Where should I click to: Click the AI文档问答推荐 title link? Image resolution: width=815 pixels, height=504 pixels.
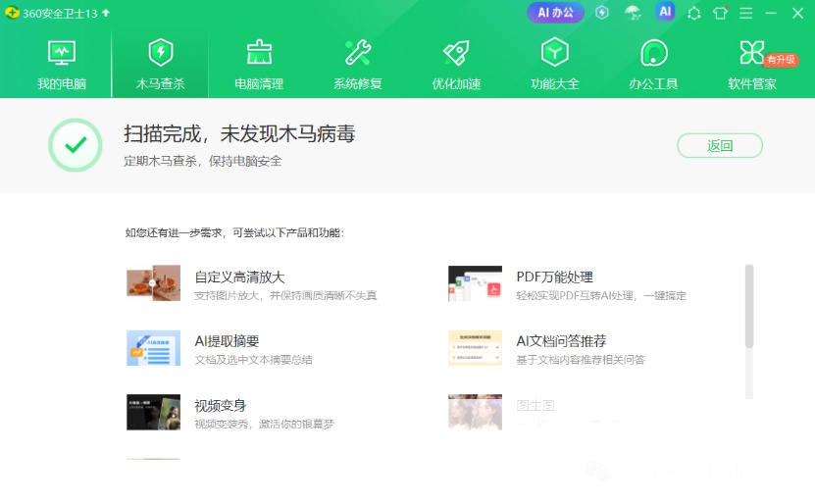(561, 341)
